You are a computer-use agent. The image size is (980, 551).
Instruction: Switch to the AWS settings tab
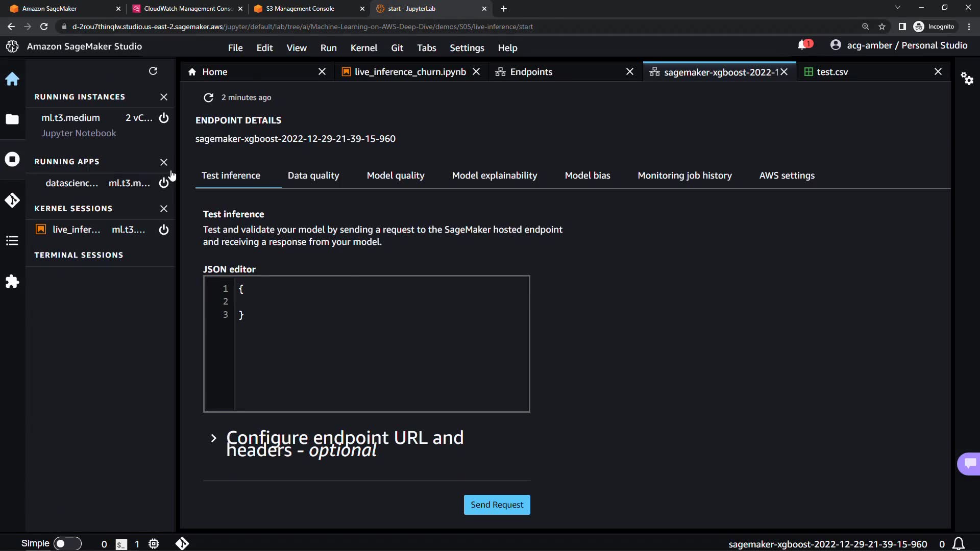(787, 176)
